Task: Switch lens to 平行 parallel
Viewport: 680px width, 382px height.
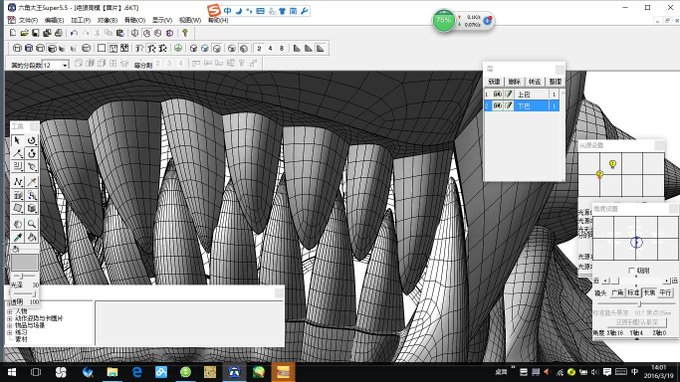Action: tap(665, 293)
